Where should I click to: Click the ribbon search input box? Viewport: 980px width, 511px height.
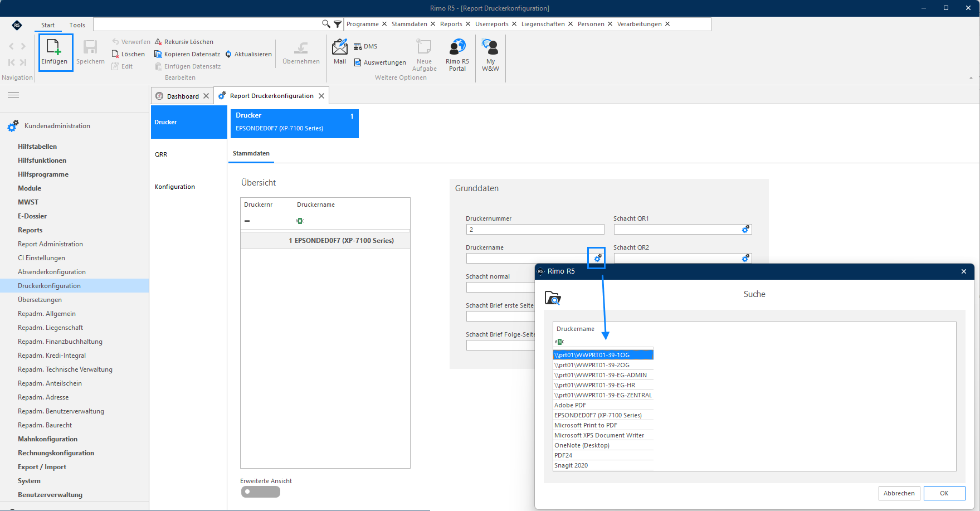tap(207, 24)
